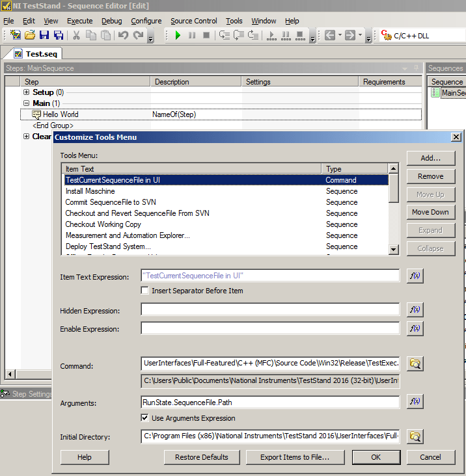Click the Step Out debug icon
The image size is (466, 476).
(253, 35)
